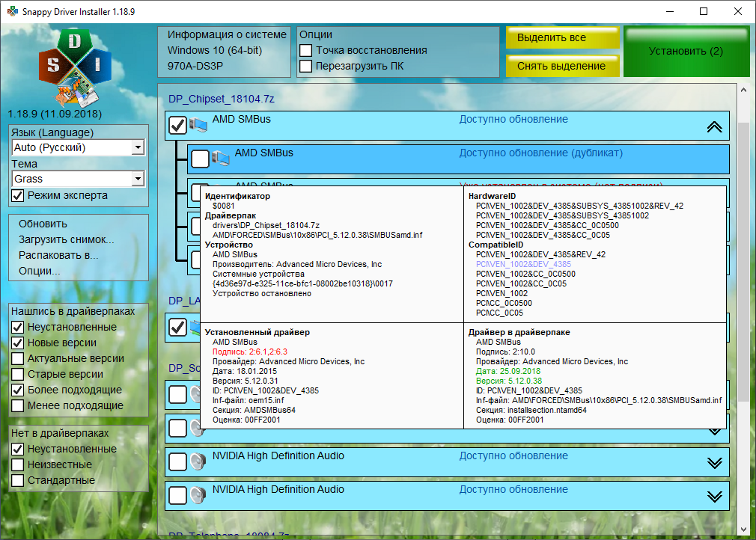Enable the current versions filter
756x540 pixels.
pyautogui.click(x=18, y=358)
